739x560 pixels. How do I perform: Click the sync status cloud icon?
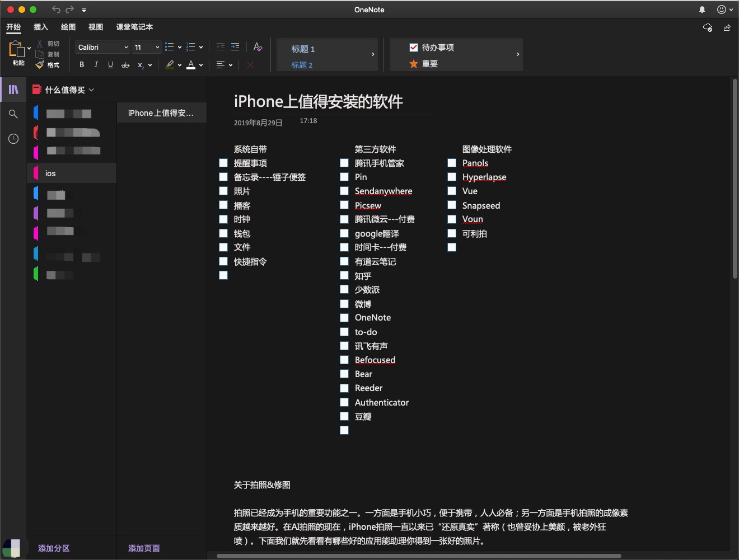[707, 27]
